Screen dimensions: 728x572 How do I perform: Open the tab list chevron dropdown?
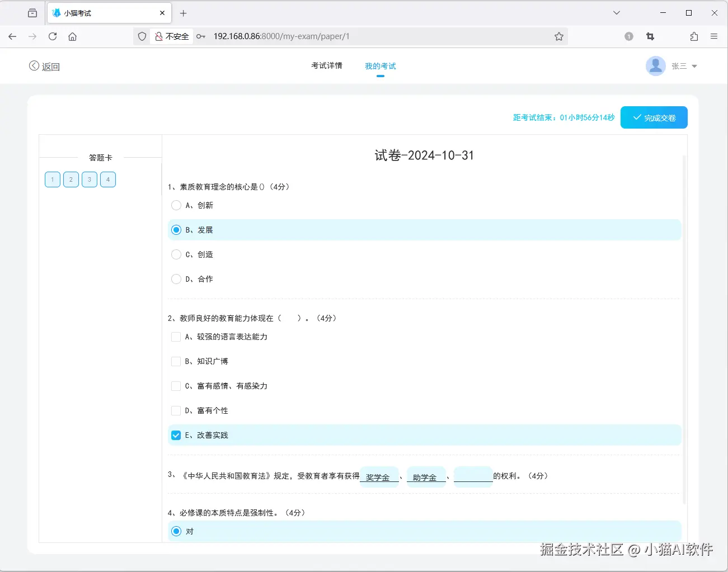pos(616,12)
